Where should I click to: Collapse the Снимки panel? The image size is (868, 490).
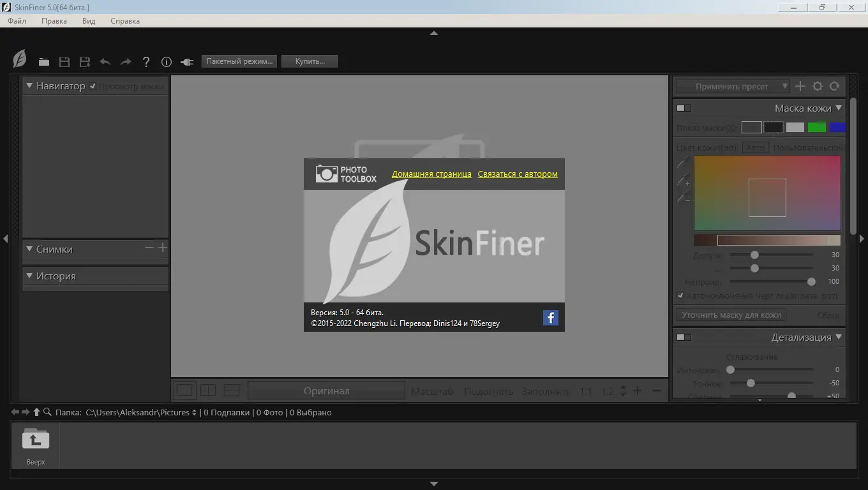coord(29,249)
